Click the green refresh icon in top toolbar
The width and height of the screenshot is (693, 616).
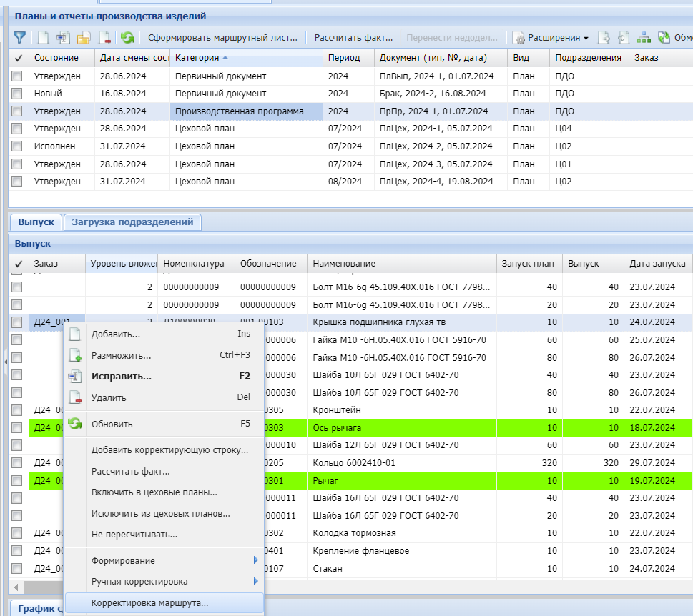[127, 37]
